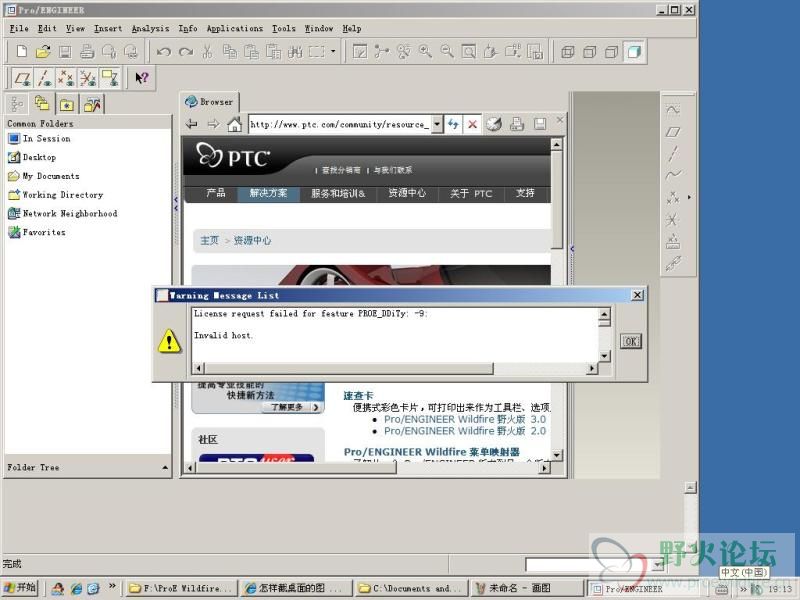
Task: Open Network Neighborhood
Action: tap(62, 213)
